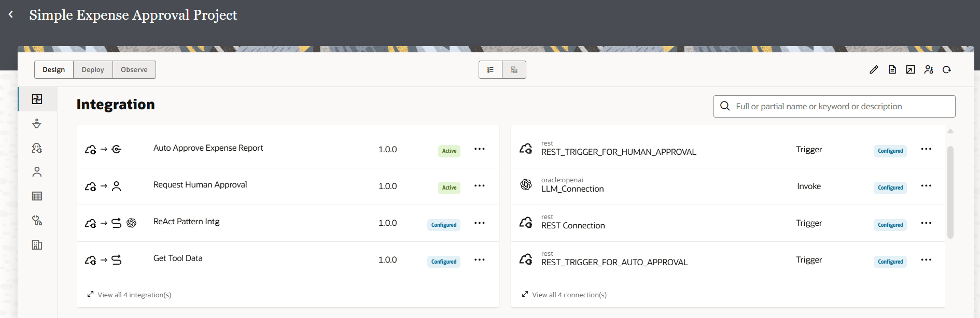980x318 pixels.
Task: Click pattern icons of Request Human Approval row
Action: [103, 186]
